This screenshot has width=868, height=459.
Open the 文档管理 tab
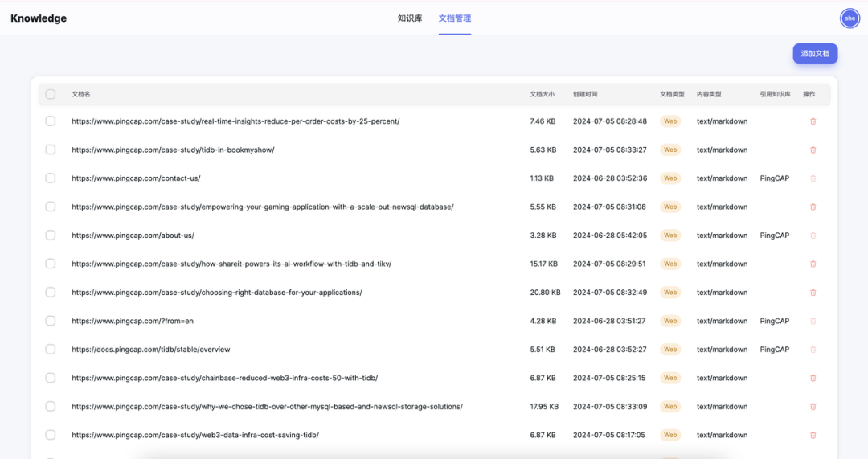pyautogui.click(x=454, y=18)
